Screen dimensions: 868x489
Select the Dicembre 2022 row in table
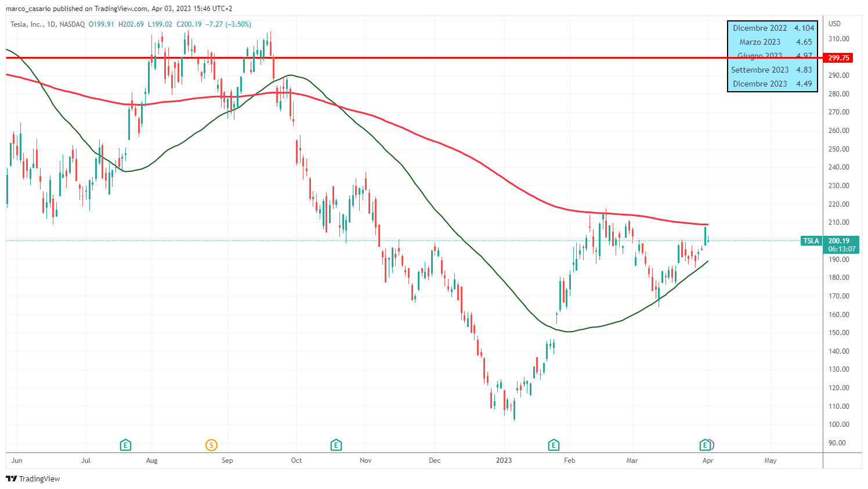pos(772,28)
